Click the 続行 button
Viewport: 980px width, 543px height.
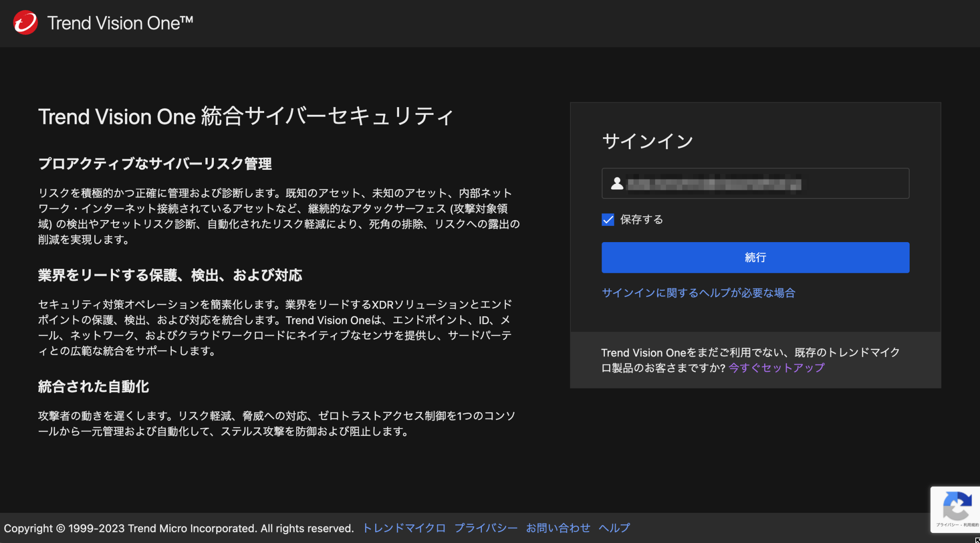(754, 257)
